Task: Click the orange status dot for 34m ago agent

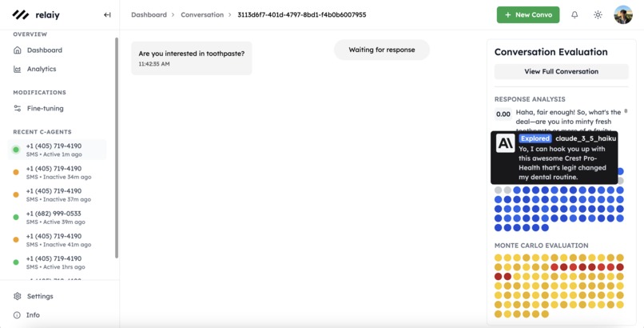Action: pos(16,172)
